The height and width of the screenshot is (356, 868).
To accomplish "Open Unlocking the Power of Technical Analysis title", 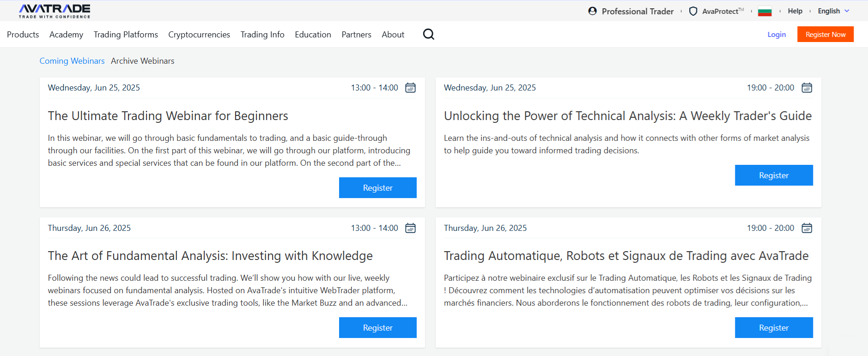I will [x=628, y=116].
